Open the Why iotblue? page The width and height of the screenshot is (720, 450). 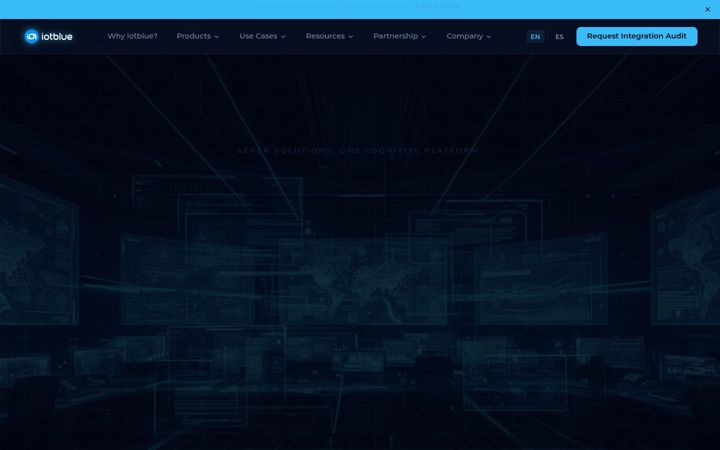click(132, 36)
